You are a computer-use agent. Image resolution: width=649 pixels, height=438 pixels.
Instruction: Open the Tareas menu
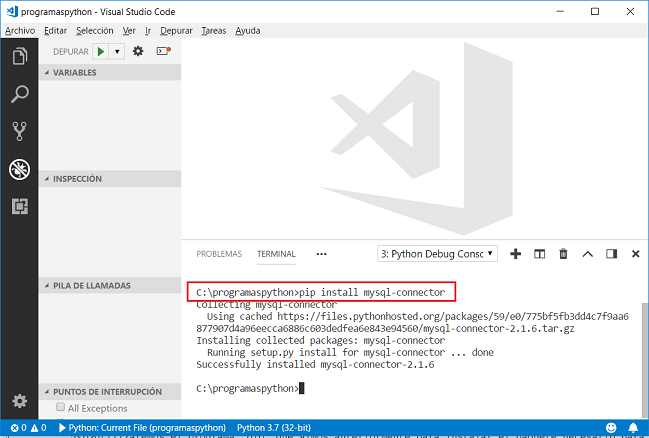(214, 31)
